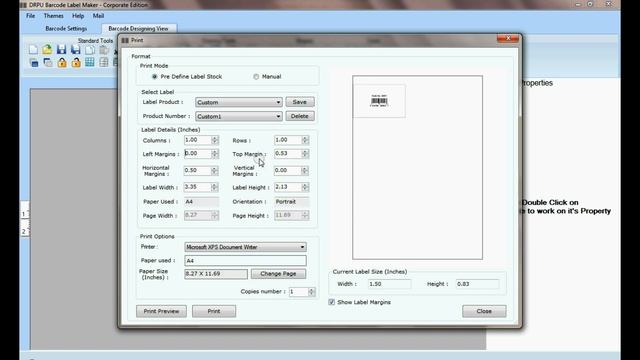Click the Copies number spinner arrows
The image size is (640, 360).
[x=311, y=291]
